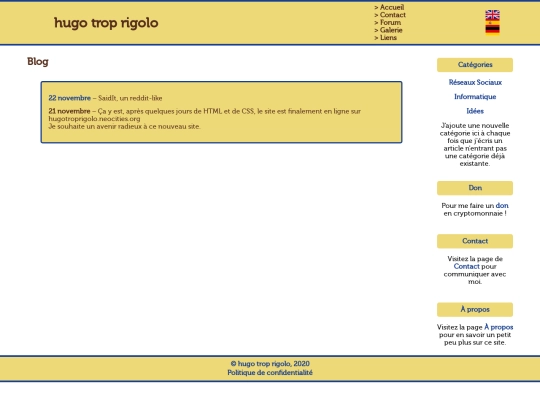Follow the don link for cryptocurrency donation
This screenshot has height=405, width=540.
point(502,206)
